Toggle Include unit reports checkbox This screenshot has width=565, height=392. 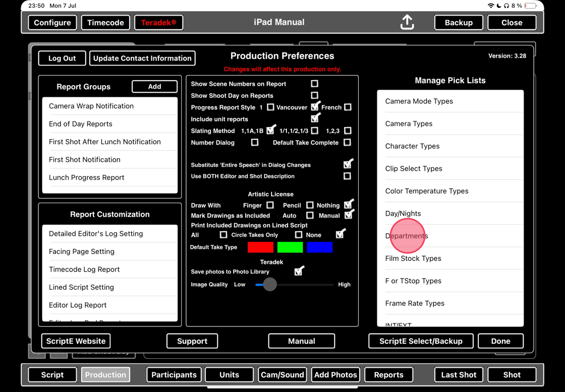pyautogui.click(x=315, y=119)
